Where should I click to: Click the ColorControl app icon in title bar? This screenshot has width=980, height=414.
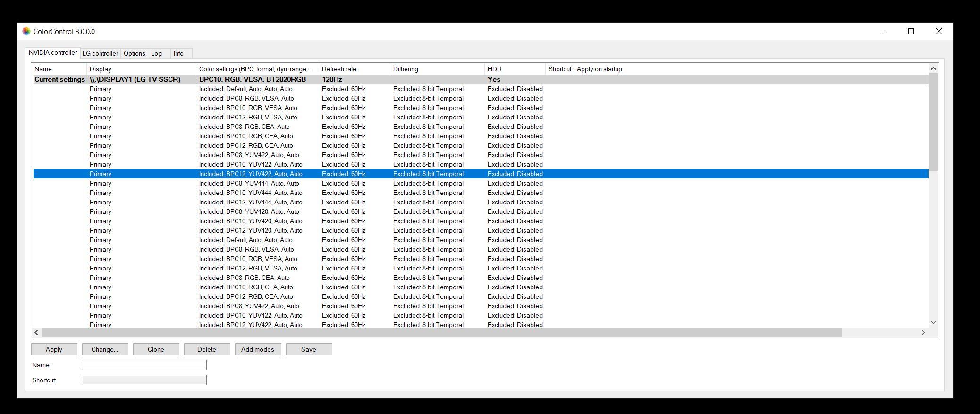coord(26,31)
